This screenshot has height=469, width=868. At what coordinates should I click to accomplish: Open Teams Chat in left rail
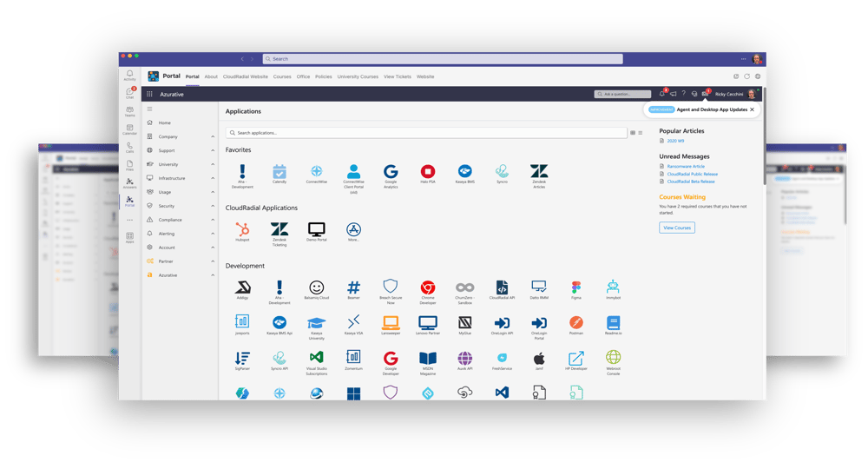coord(129,93)
